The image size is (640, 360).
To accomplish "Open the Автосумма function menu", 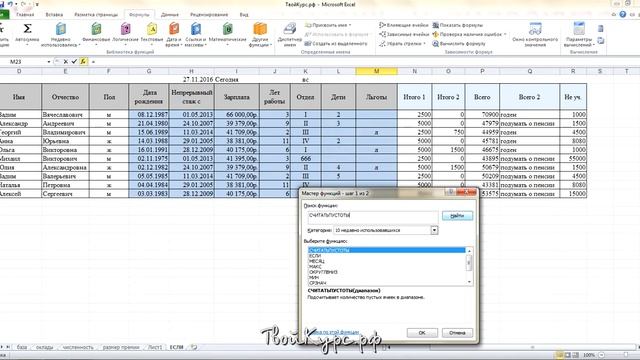I will (x=27, y=33).
